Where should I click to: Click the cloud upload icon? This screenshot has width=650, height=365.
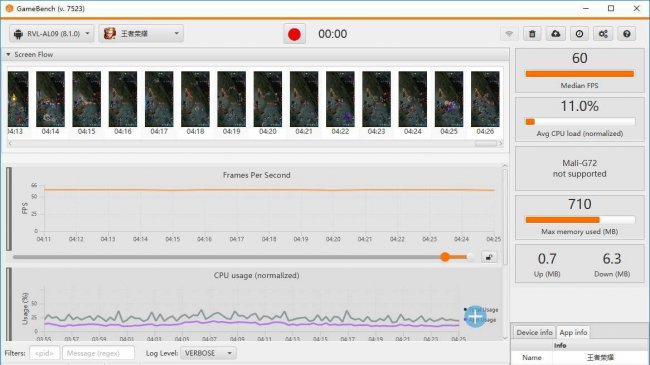(x=556, y=34)
